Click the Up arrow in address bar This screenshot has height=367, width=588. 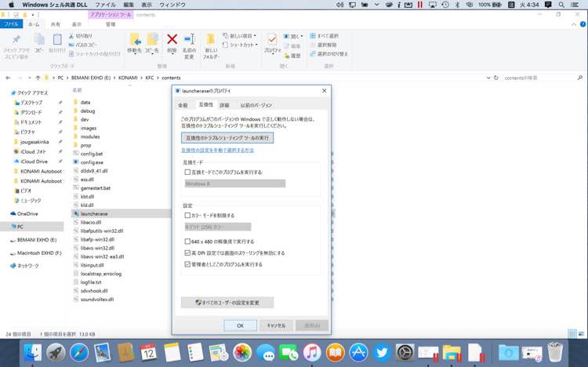coord(38,78)
